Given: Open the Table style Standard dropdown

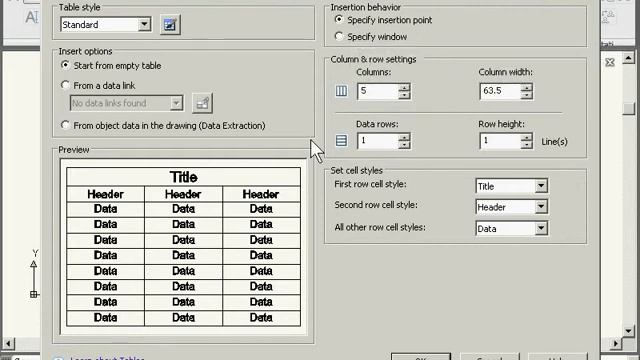Looking at the screenshot, I should tap(144, 24).
